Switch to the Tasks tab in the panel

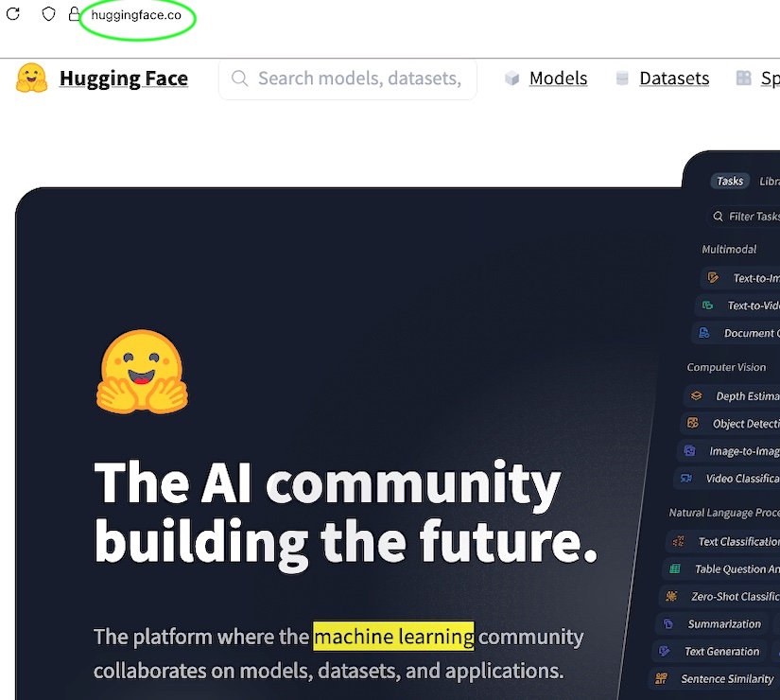730,181
